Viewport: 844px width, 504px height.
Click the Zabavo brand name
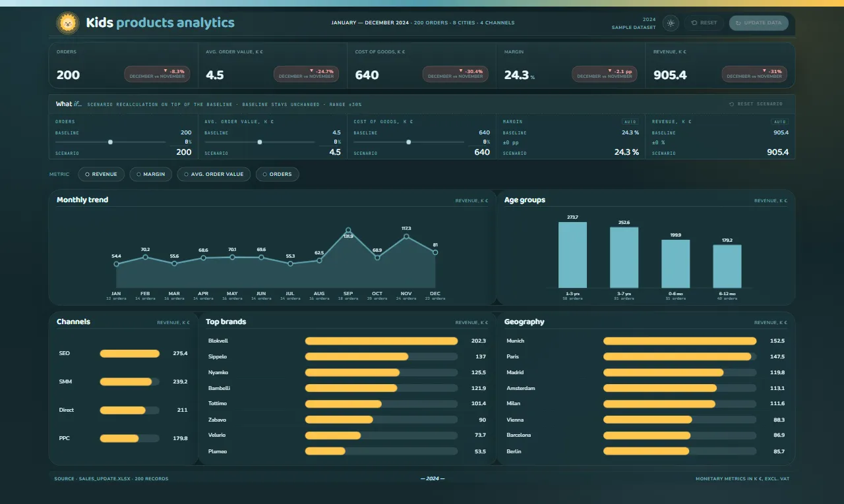pyautogui.click(x=218, y=420)
